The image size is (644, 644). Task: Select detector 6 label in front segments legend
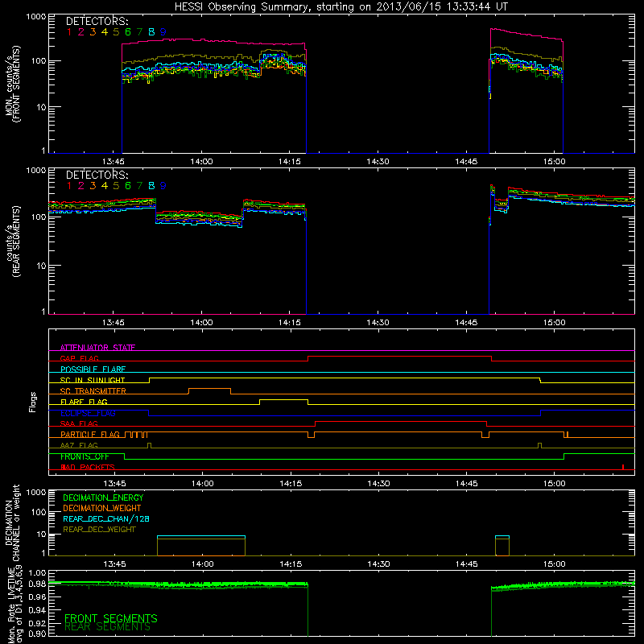(128, 32)
